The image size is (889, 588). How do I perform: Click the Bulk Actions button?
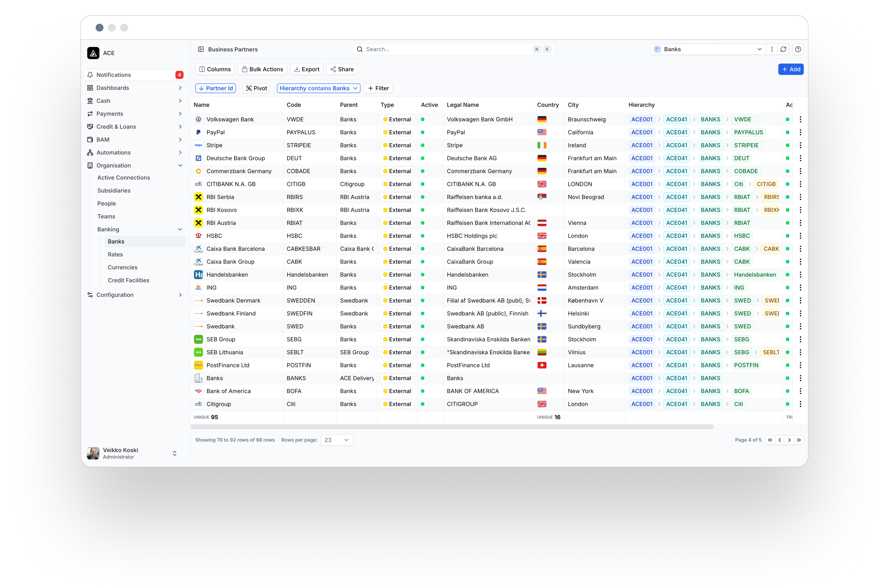coord(262,69)
